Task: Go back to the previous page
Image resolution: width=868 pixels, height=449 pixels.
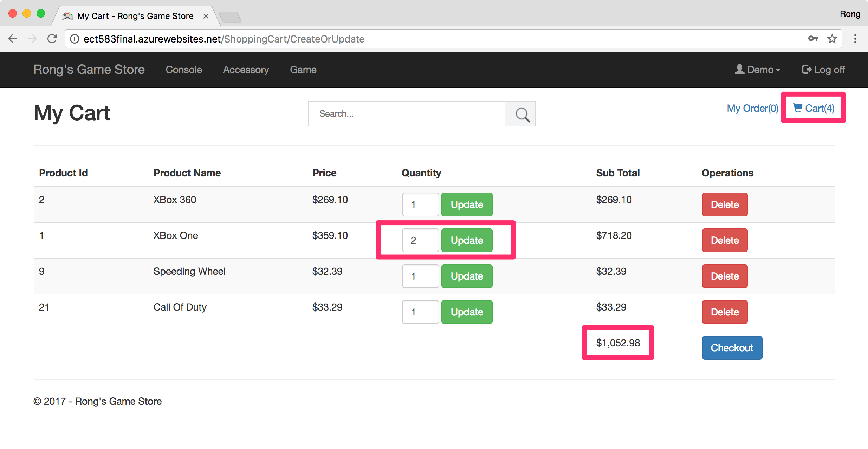Action: (x=13, y=39)
